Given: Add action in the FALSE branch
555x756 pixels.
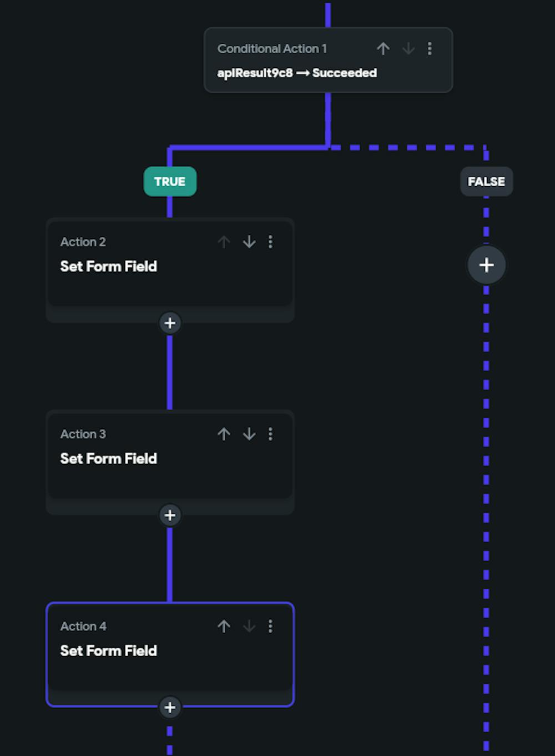Looking at the screenshot, I should (486, 265).
